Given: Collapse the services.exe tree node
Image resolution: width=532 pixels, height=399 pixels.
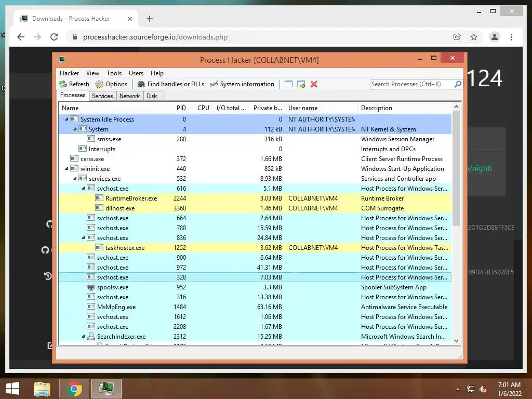Looking at the screenshot, I should [x=75, y=179].
